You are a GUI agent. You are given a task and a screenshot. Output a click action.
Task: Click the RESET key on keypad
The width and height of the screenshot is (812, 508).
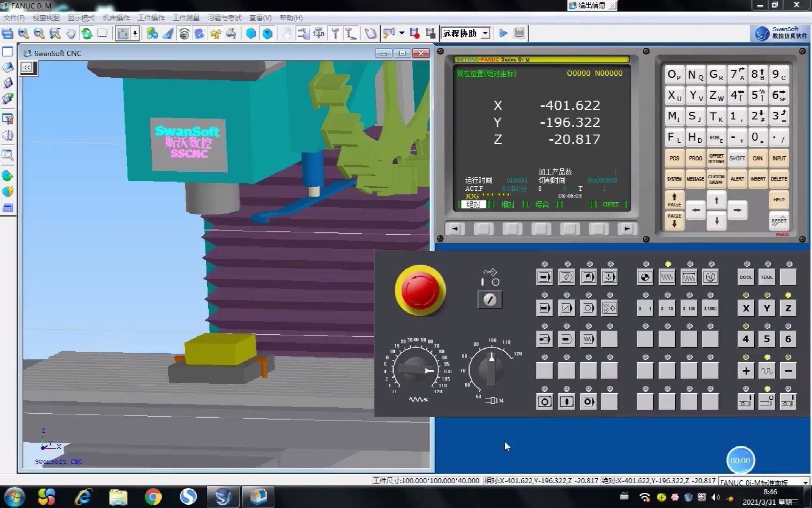pyautogui.click(x=779, y=220)
